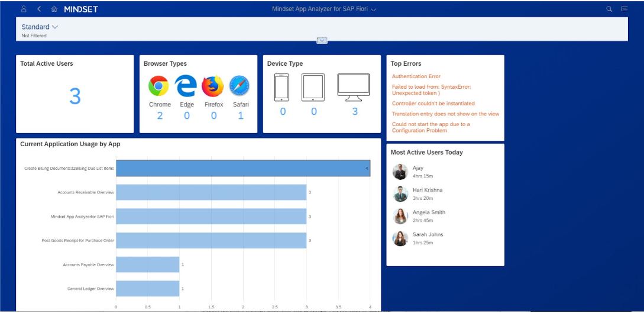Click the Total Active Users count 3
Viewport: 644px width, 313px height.
75,96
